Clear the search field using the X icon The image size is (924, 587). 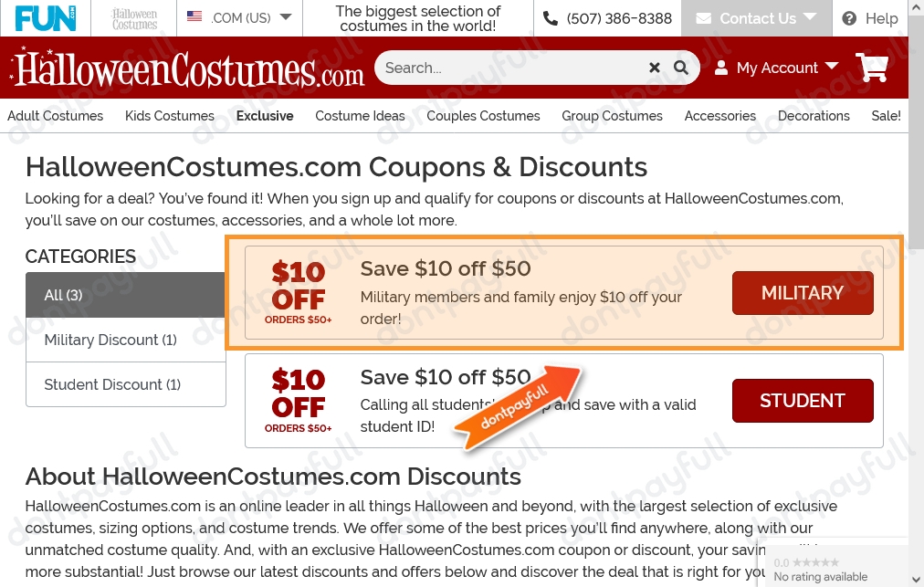coord(655,67)
